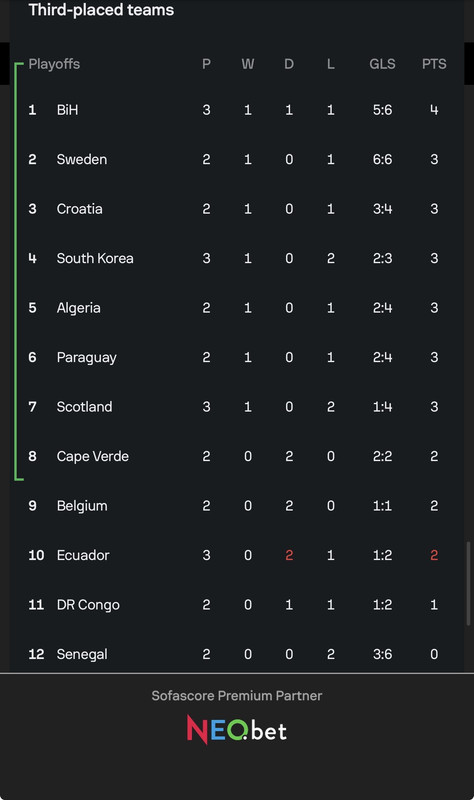The image size is (474, 800).
Task: Click the GLS column header
Action: tap(382, 64)
